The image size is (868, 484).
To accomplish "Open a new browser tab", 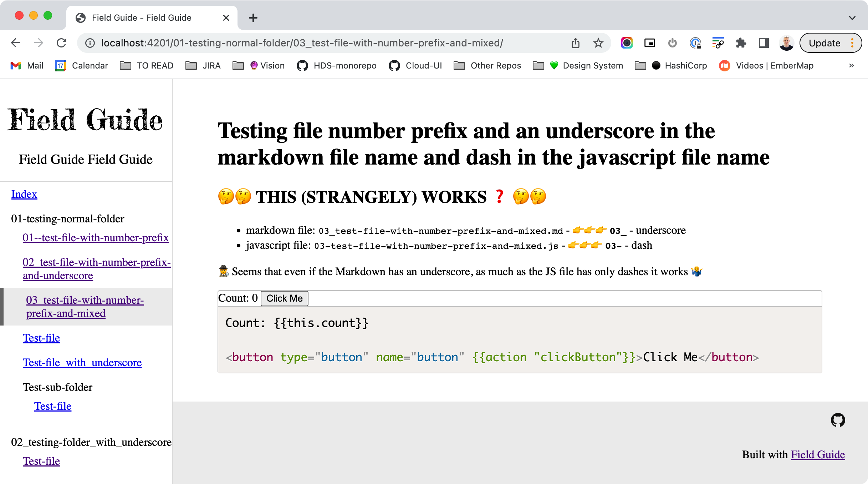I will coord(253,18).
